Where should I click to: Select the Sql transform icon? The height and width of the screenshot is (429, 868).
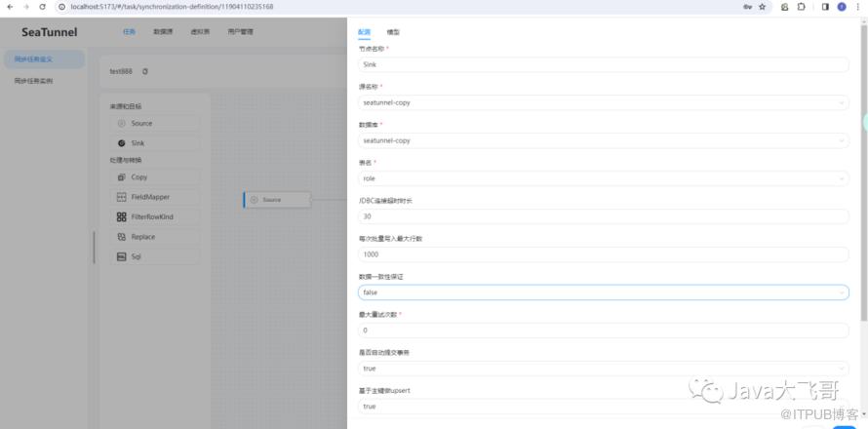click(x=122, y=256)
